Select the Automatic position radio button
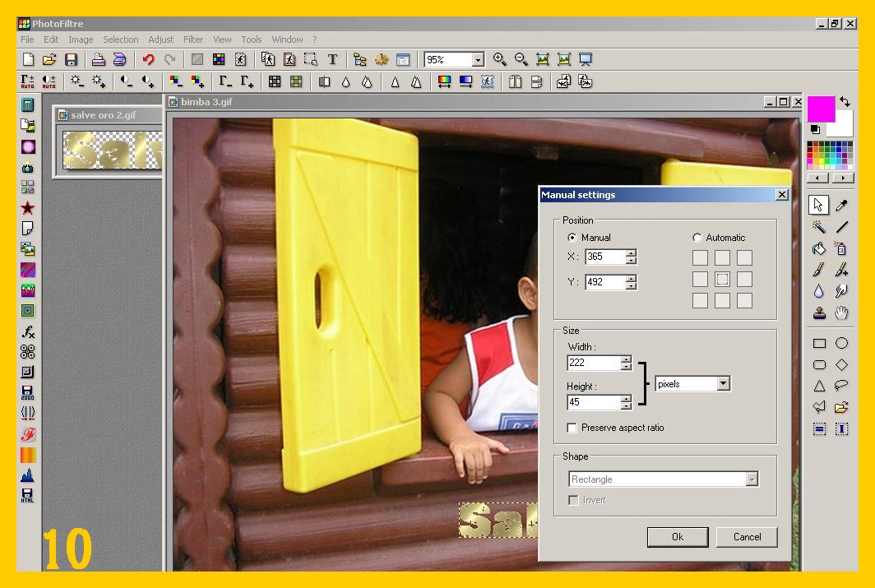 697,238
